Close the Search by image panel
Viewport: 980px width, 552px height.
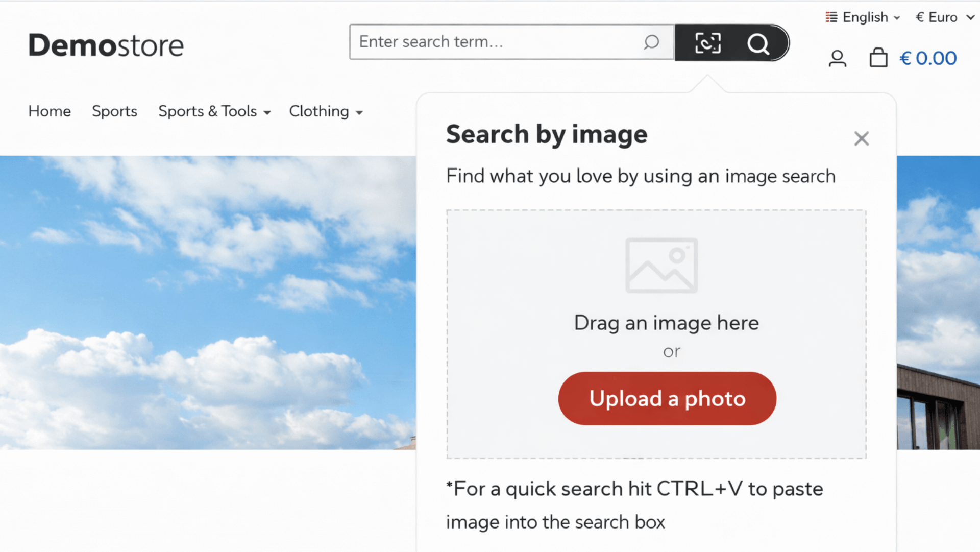coord(861,138)
